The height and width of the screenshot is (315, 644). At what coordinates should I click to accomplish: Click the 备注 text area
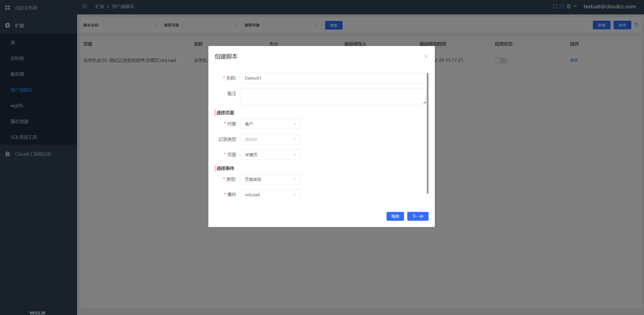coord(333,96)
